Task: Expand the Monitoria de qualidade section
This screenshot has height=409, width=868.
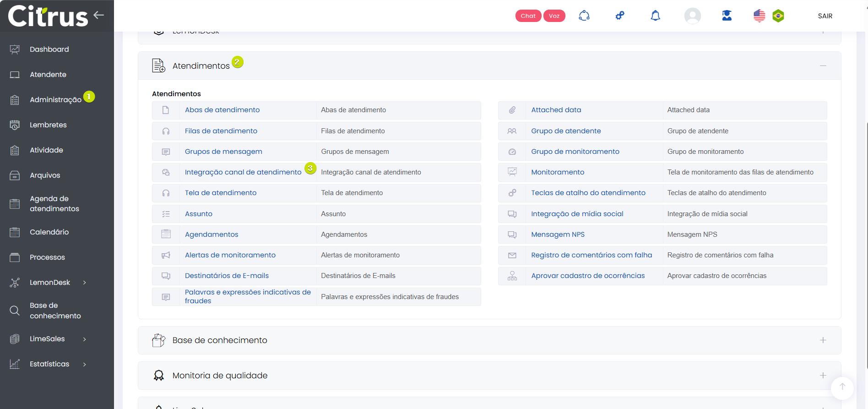Action: point(823,376)
